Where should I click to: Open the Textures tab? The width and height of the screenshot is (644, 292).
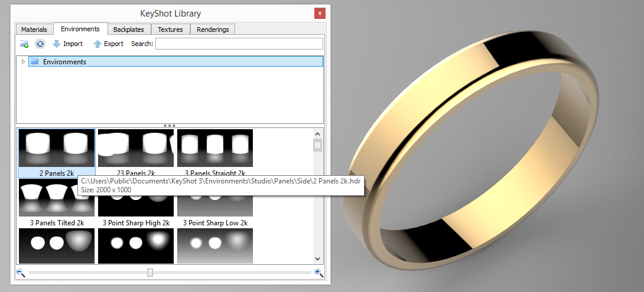pyautogui.click(x=170, y=29)
